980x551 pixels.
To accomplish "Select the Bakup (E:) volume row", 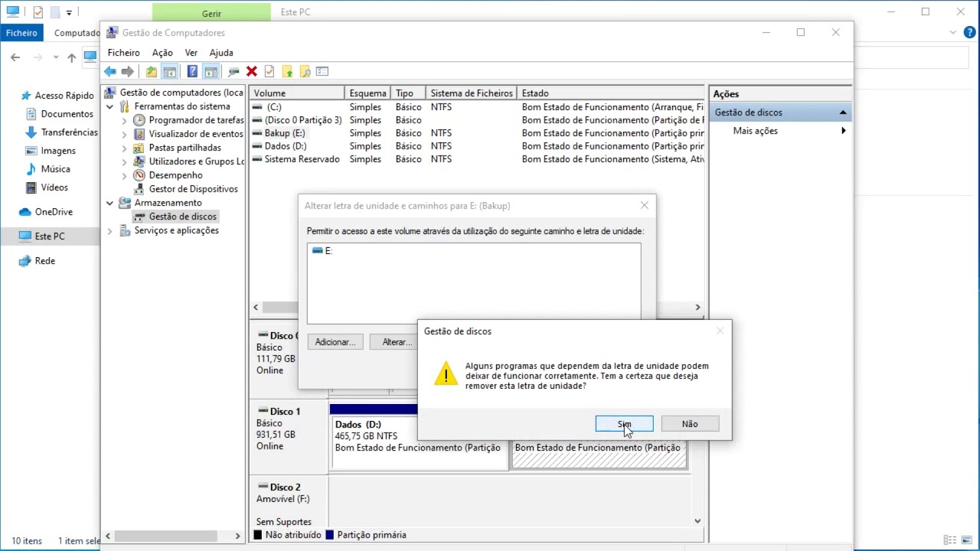I will pos(478,133).
